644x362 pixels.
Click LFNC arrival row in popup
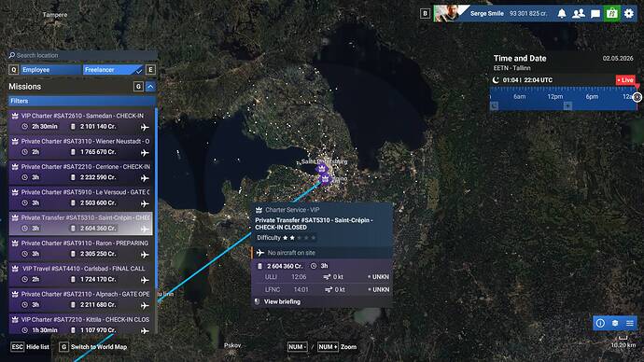pyautogui.click(x=322, y=290)
